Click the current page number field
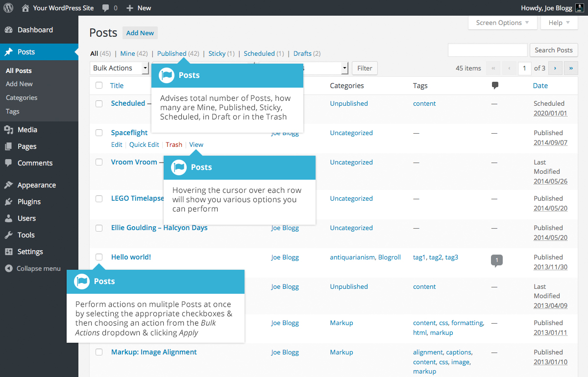This screenshot has width=588, height=377. pos(524,68)
